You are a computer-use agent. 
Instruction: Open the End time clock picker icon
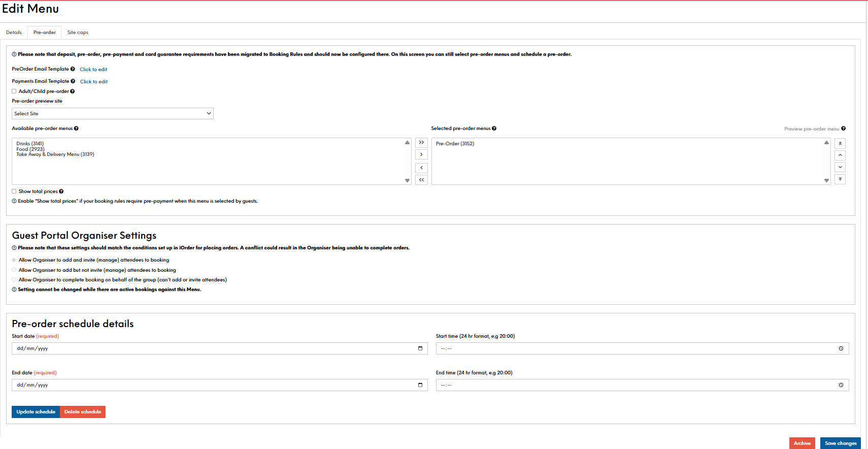(x=841, y=385)
